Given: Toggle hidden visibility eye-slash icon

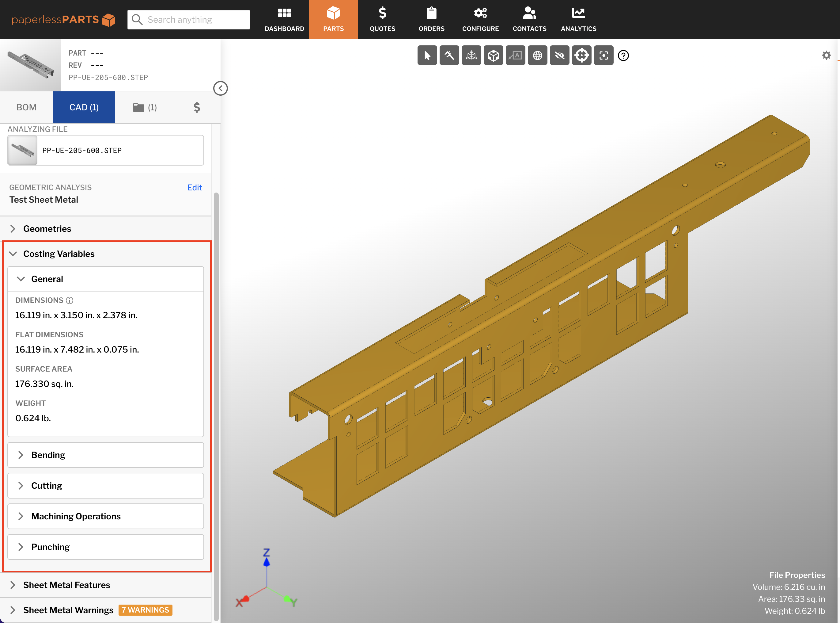Looking at the screenshot, I should (x=559, y=55).
